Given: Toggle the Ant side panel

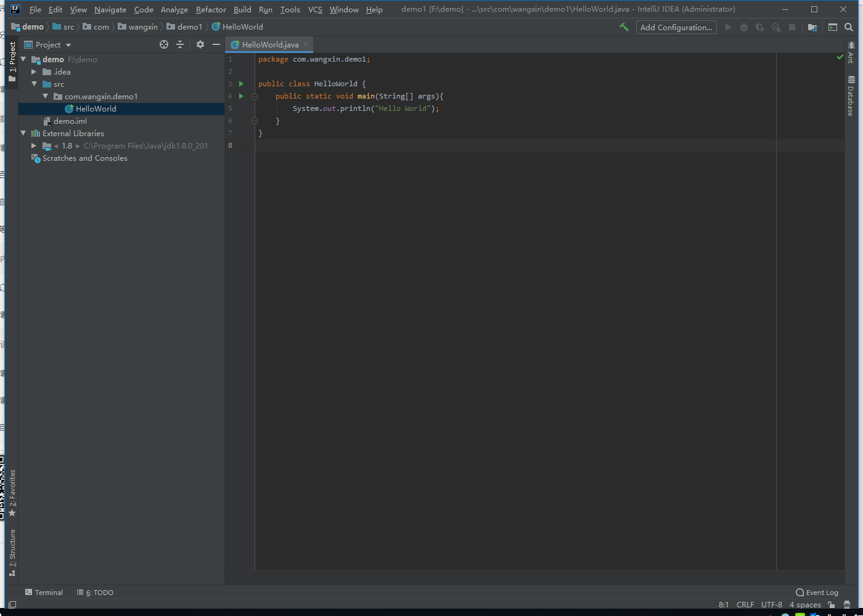Looking at the screenshot, I should point(851,52).
